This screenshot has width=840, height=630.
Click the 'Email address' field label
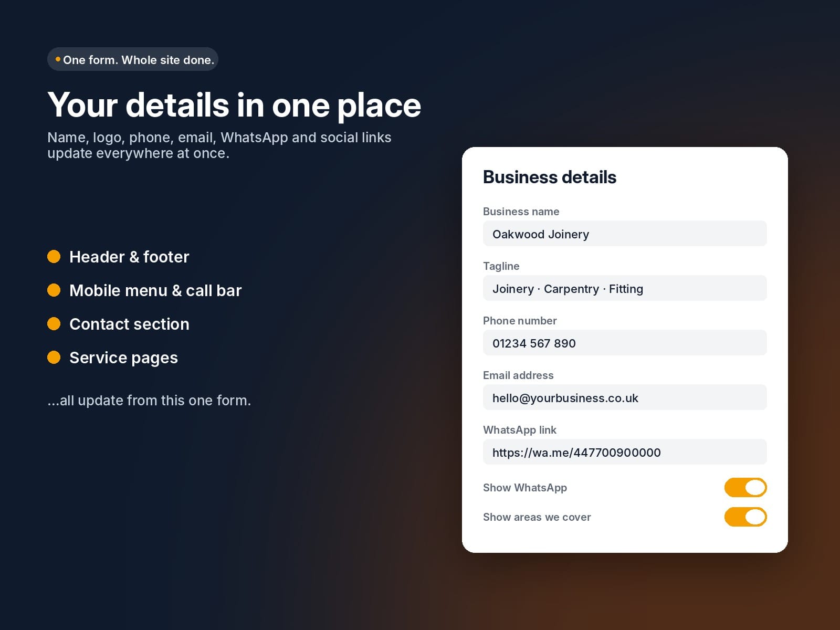click(518, 375)
